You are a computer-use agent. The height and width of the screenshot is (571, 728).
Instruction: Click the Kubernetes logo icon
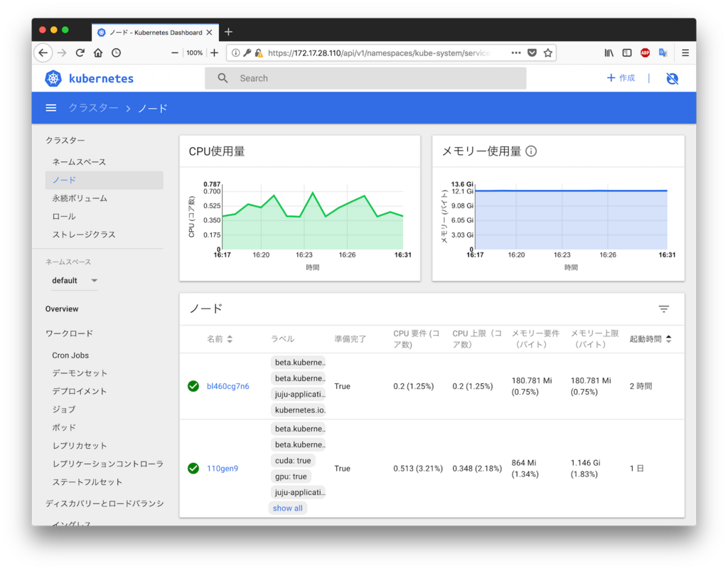[x=53, y=78]
